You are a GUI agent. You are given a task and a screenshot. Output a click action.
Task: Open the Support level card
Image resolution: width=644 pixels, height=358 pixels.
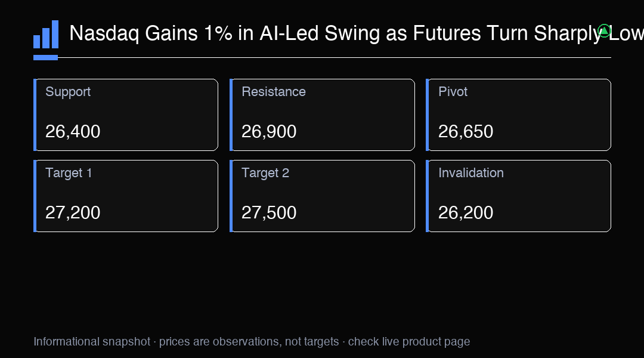click(126, 115)
